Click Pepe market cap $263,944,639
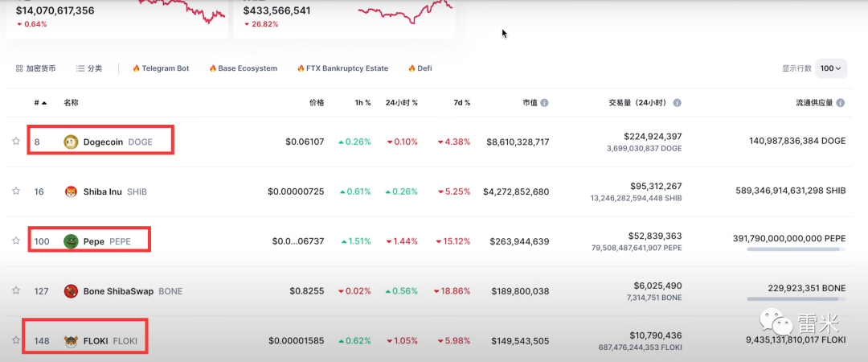The width and height of the screenshot is (868, 362). pos(520,241)
